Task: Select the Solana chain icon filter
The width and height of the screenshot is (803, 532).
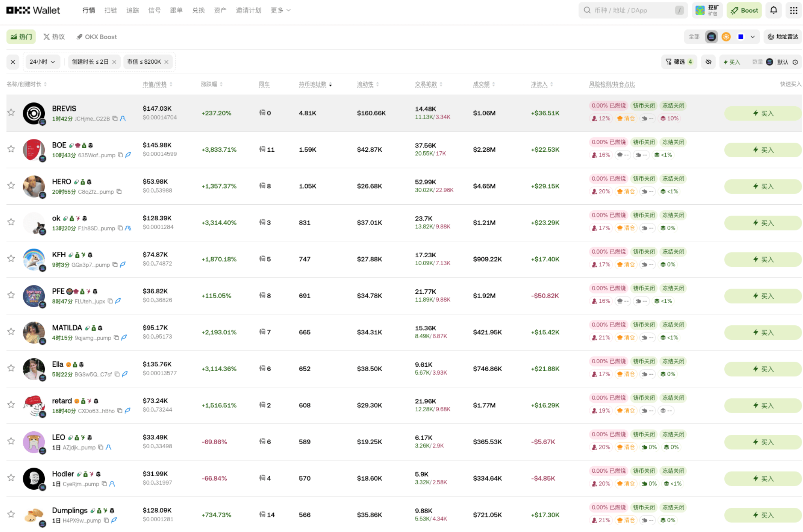Action: coord(711,37)
